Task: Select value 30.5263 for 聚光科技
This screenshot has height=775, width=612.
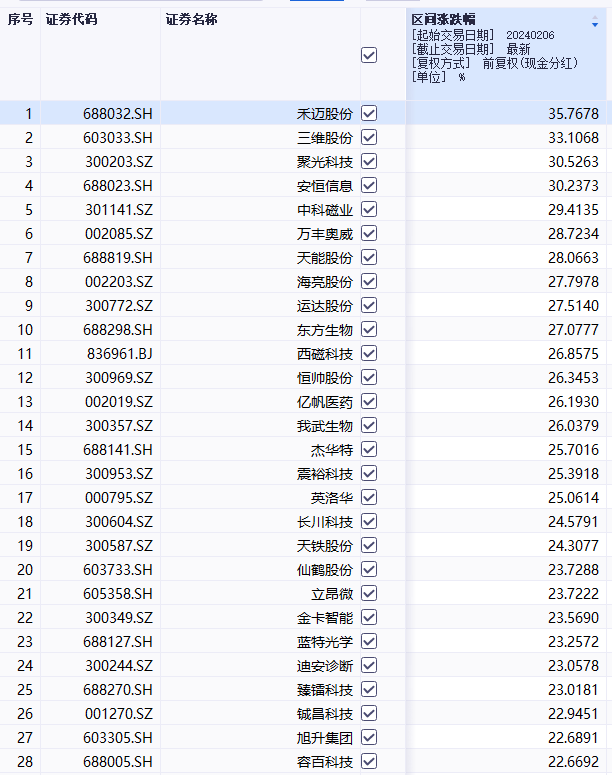Action: 573,162
